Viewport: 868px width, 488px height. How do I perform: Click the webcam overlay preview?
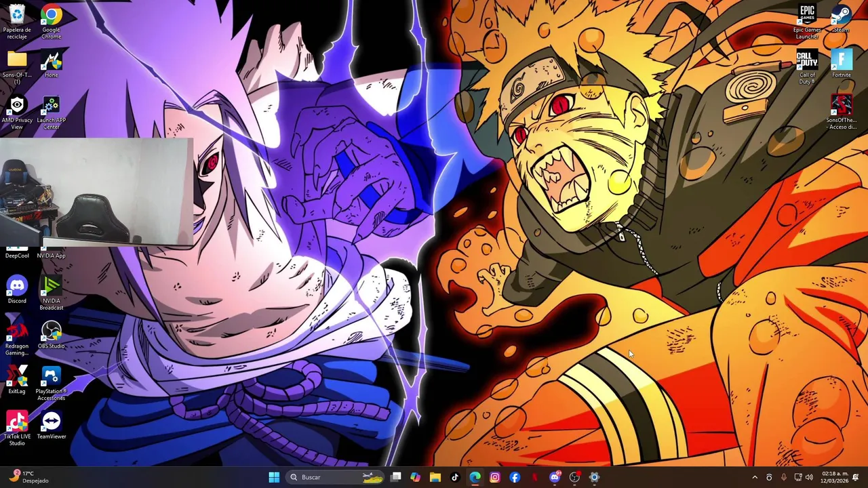point(97,192)
